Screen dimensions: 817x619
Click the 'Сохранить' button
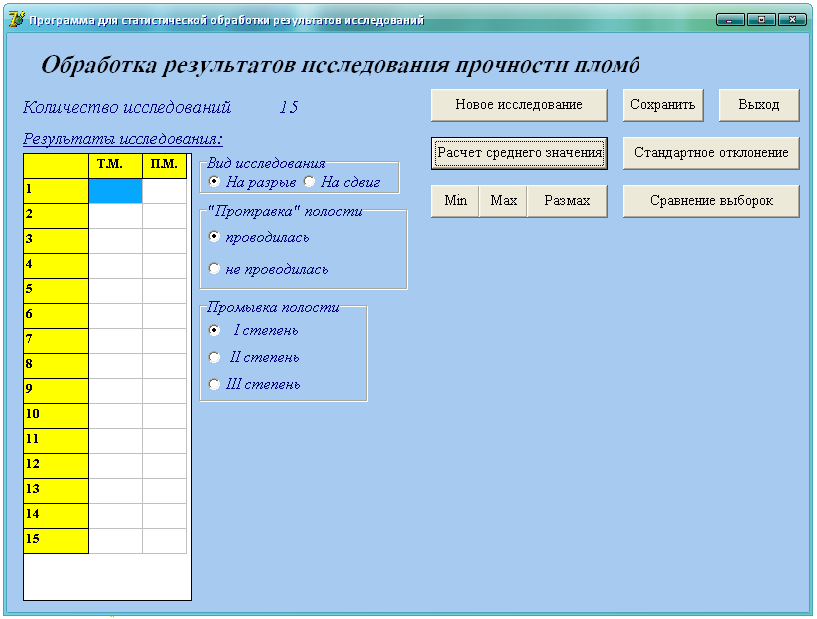(x=662, y=105)
